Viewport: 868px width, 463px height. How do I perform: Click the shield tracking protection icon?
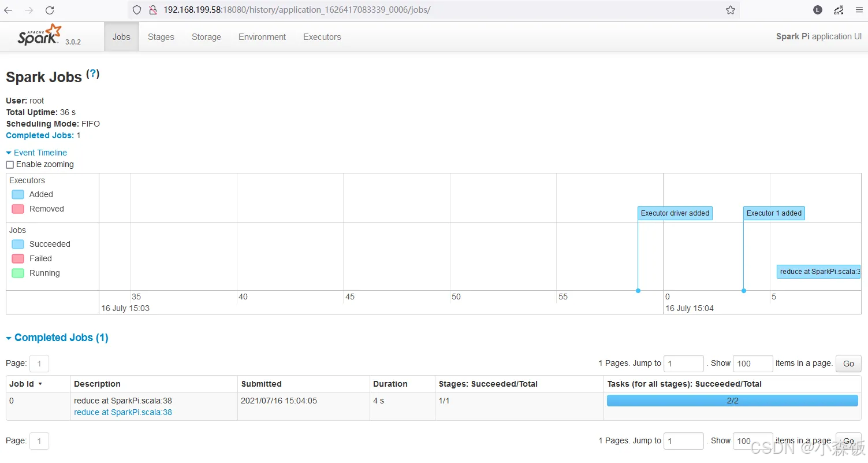137,10
